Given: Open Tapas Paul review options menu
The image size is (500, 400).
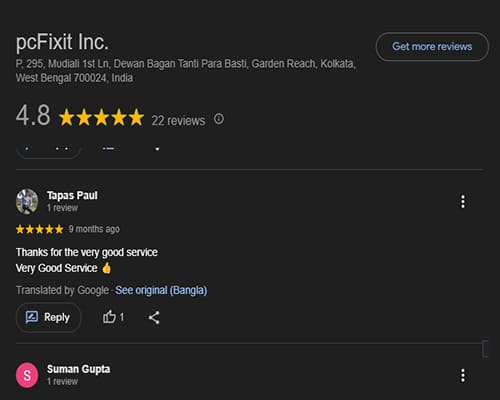Looking at the screenshot, I should (463, 202).
